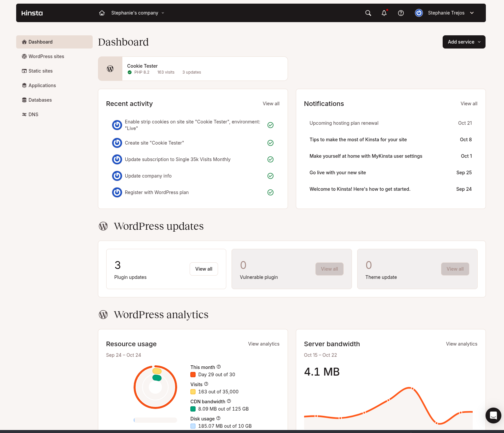The width and height of the screenshot is (504, 433).
Task: Open the Cookie Tester site card
Action: click(x=193, y=69)
